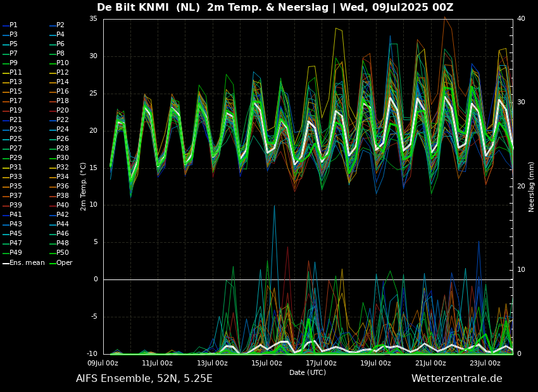Select the 23Jul 00z date label

click(x=485, y=363)
